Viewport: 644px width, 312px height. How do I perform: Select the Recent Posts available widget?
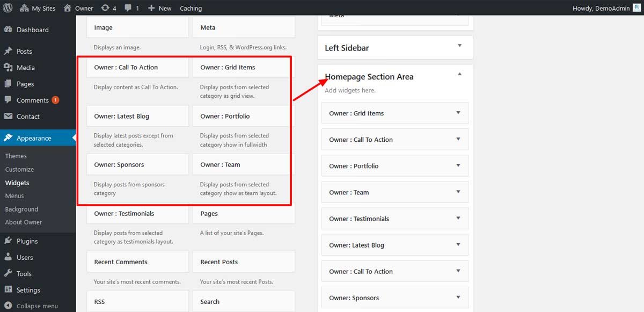click(x=244, y=262)
